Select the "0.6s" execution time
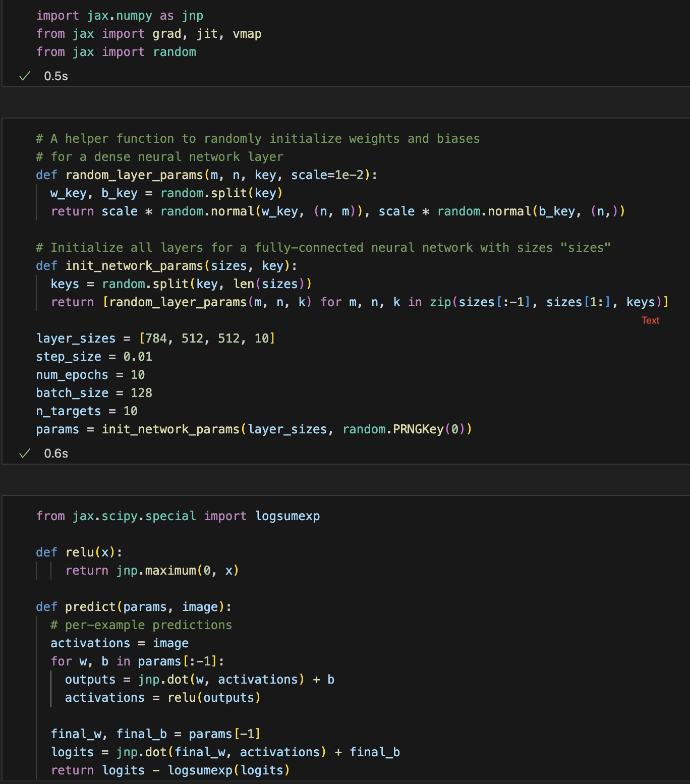Viewport: 690px width, 784px height. tap(56, 454)
